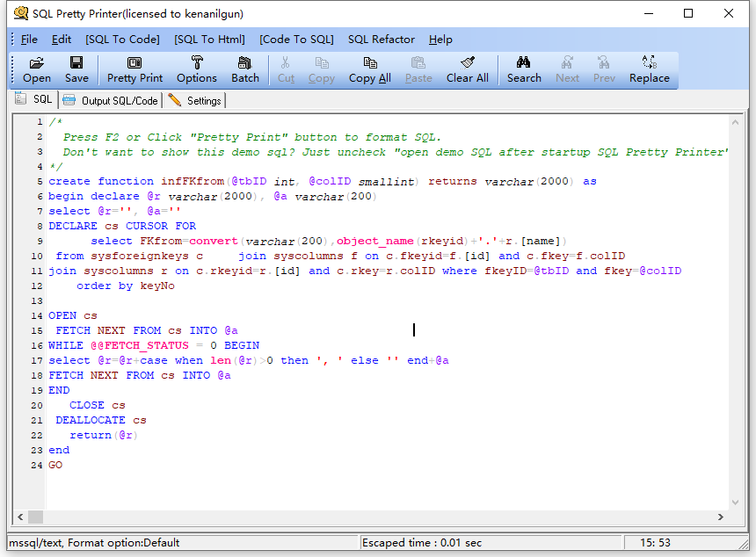Screen dimensions: 756x557
Task: Switch to the Settings tab
Action: pyautogui.click(x=195, y=100)
